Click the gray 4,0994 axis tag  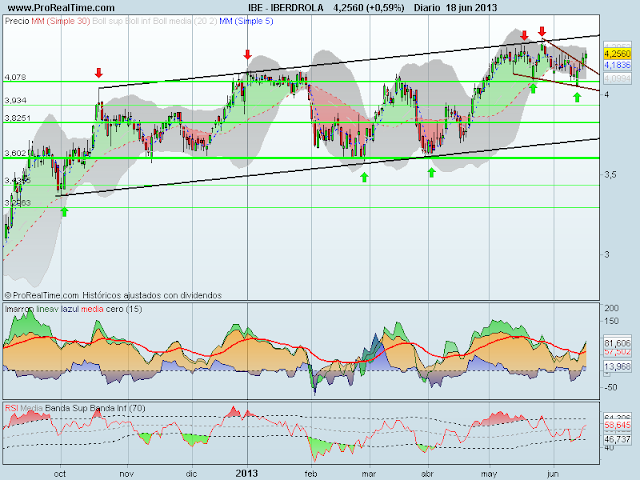[617, 78]
